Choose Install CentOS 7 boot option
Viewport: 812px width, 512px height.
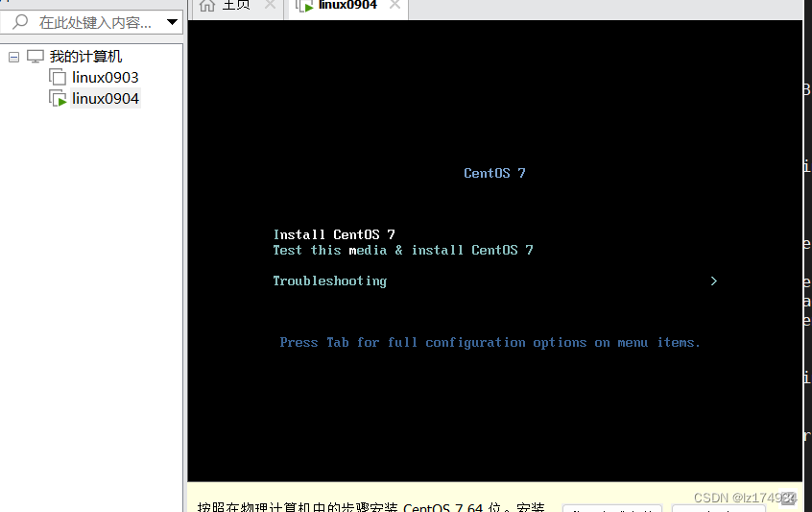(334, 234)
